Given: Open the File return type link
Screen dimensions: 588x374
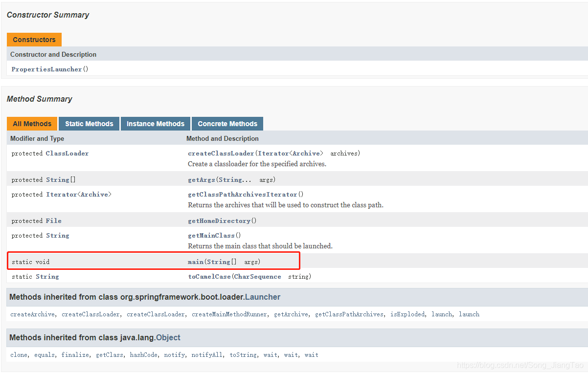Looking at the screenshot, I should 54,221.
